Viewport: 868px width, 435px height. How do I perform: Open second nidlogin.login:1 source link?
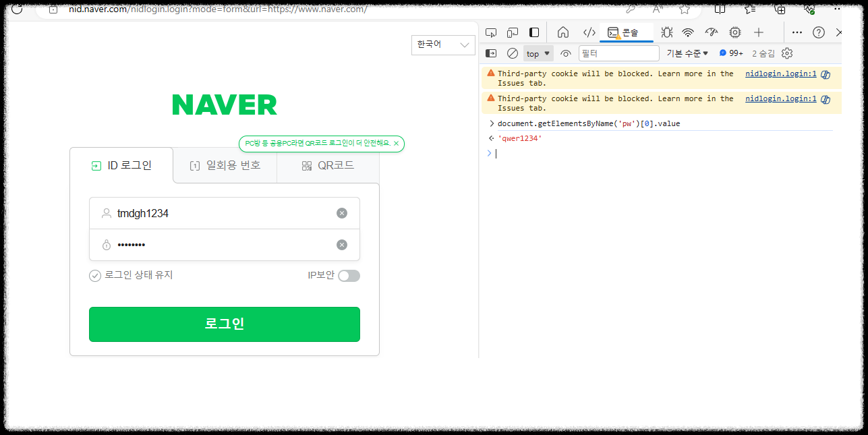[780, 98]
